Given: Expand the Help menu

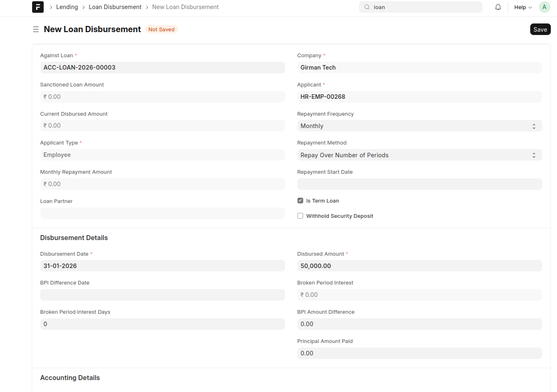Looking at the screenshot, I should tap(523, 7).
